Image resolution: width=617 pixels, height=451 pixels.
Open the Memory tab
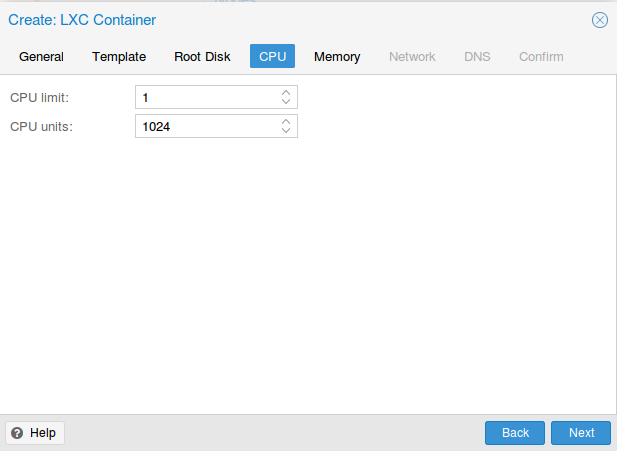pos(337,56)
